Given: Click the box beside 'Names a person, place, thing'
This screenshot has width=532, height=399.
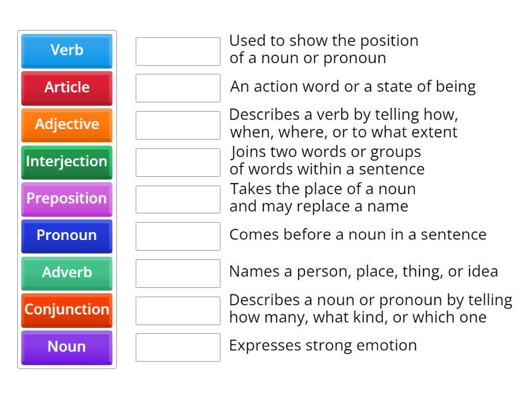Looking at the screenshot, I should 177,273.
